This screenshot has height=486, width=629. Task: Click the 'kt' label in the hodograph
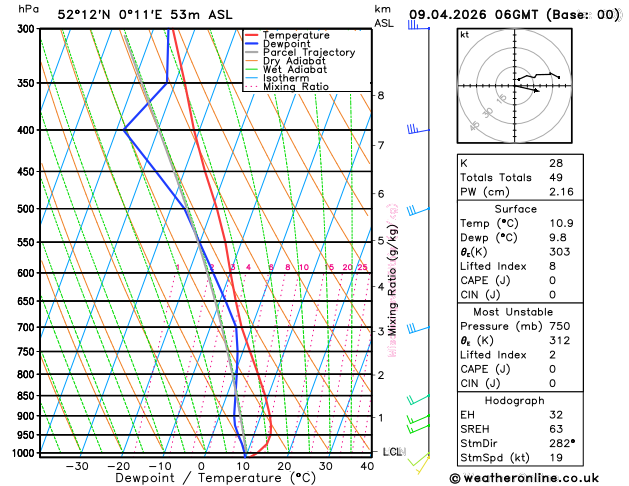[465, 35]
